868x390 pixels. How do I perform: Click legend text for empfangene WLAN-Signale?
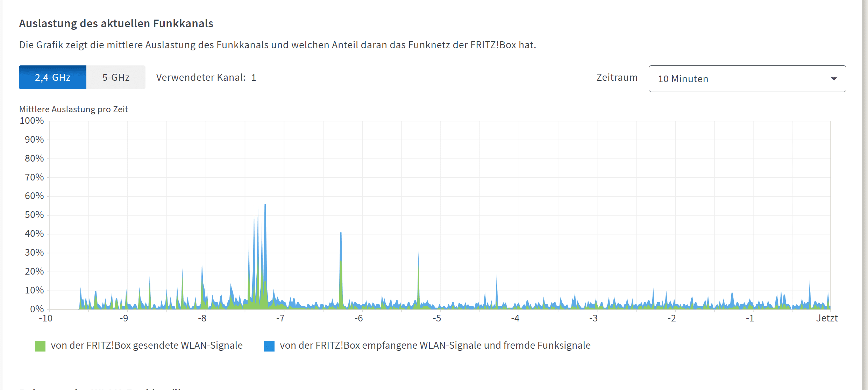435,346
